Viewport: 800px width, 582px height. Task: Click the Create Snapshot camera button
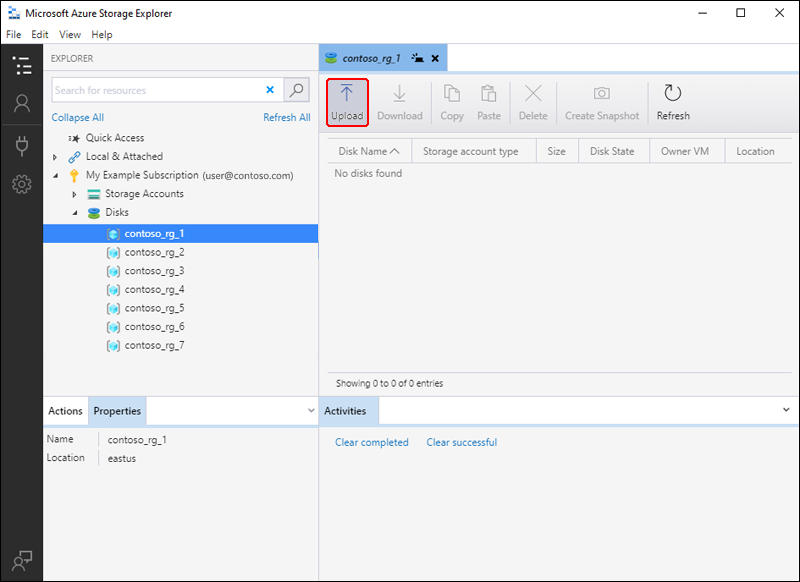pos(602,103)
